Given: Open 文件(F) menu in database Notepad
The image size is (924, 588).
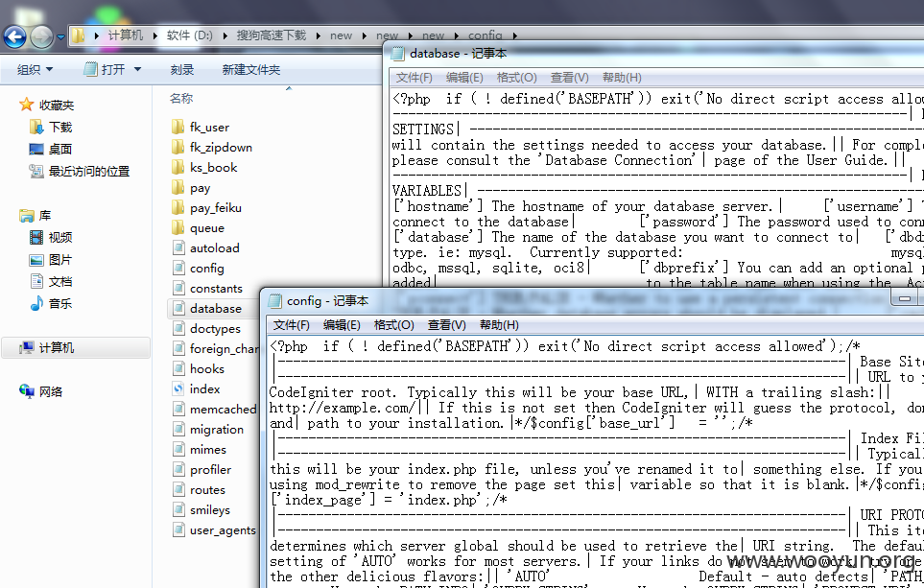Looking at the screenshot, I should point(414,78).
